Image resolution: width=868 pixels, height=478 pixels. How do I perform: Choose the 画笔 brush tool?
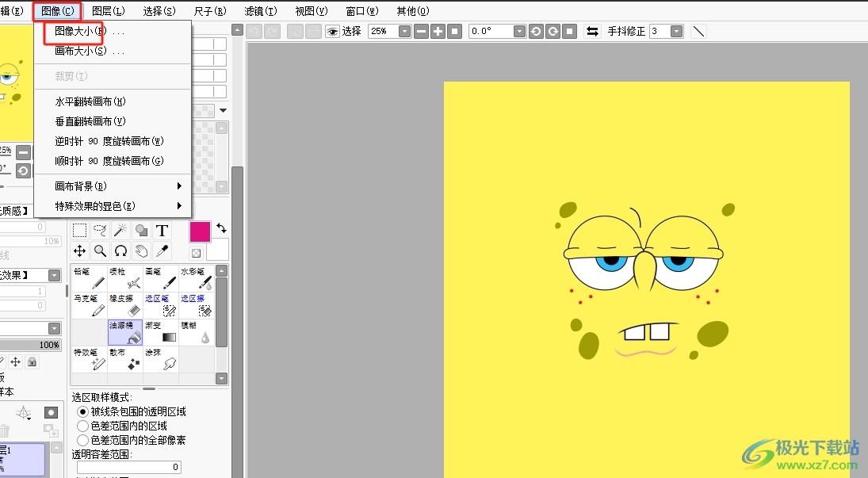click(161, 278)
